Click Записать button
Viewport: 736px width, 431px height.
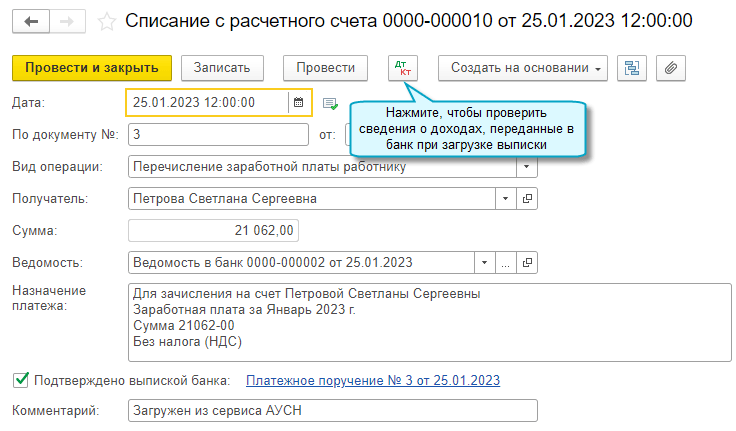pyautogui.click(x=229, y=68)
